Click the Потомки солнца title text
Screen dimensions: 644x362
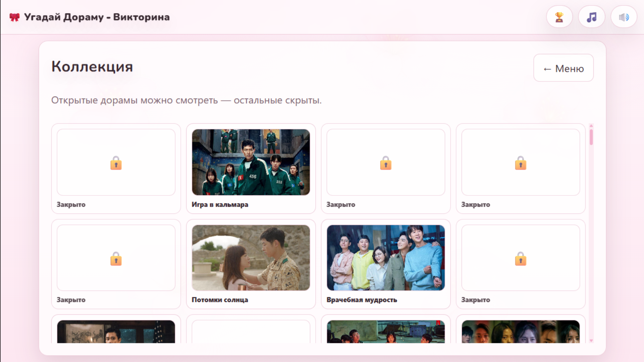pyautogui.click(x=220, y=300)
